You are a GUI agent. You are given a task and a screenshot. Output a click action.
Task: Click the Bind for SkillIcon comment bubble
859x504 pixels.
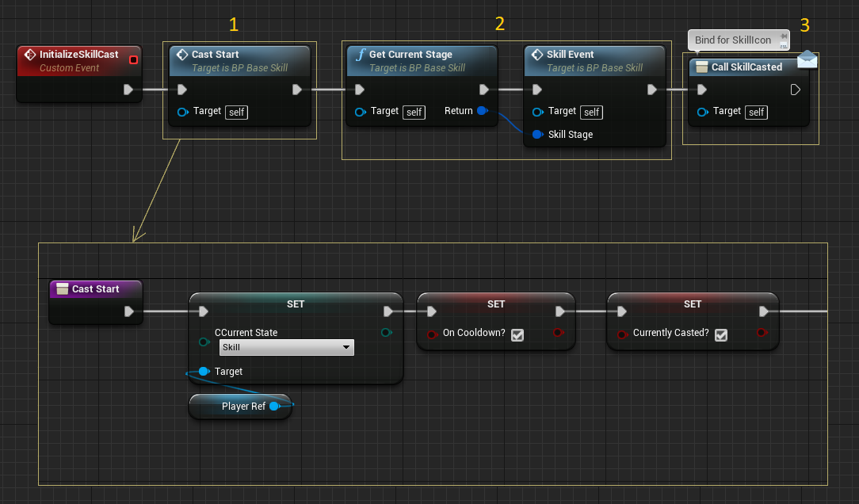[x=739, y=40]
